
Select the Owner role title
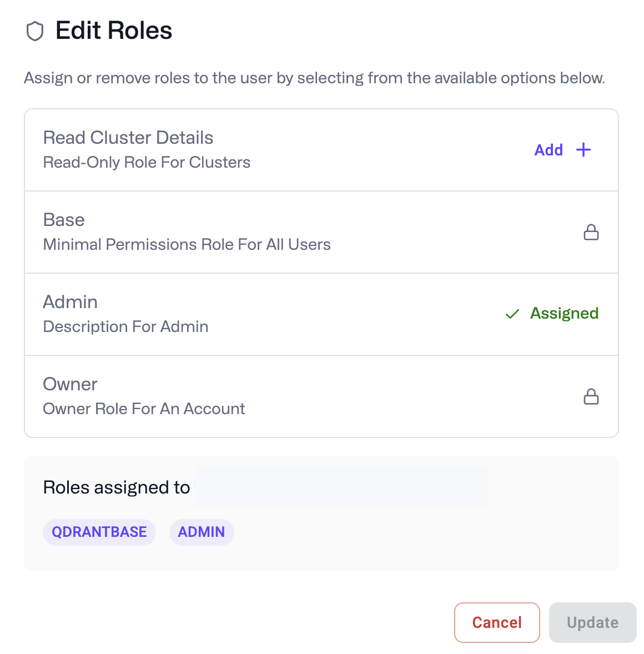(71, 384)
